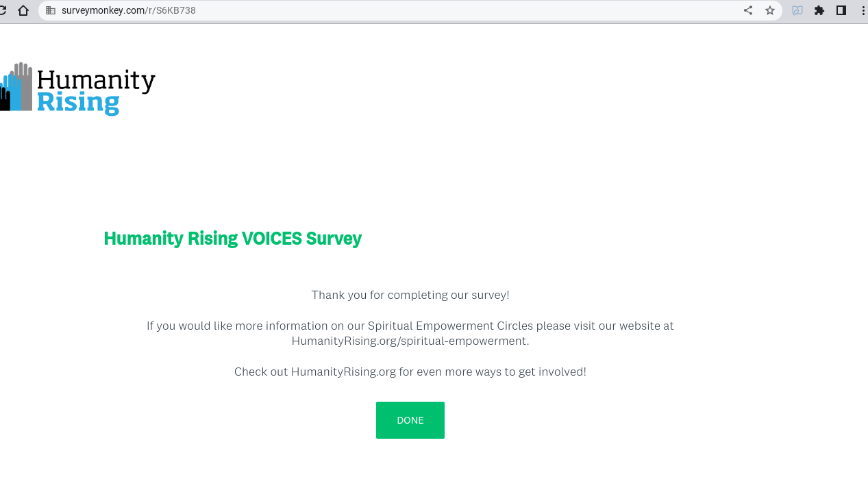Viewport: 868px width, 497px height.
Task: Focus the surveymonkey.com address bar
Action: coord(411,10)
